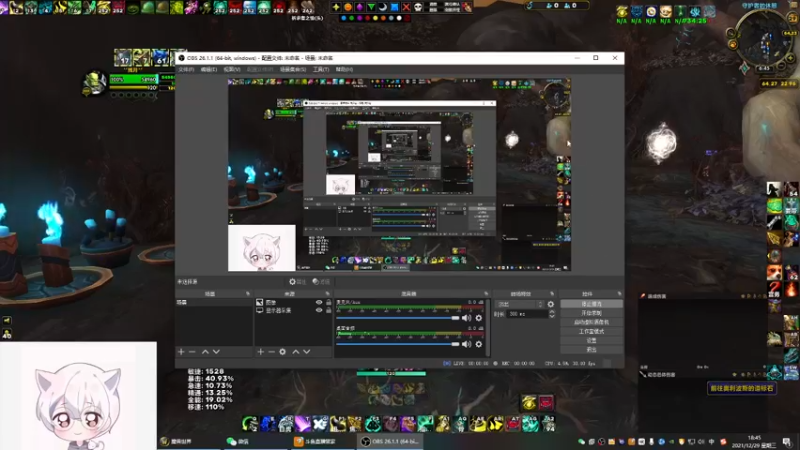800x450 pixels.
Task: Click the highlighted streaming button in Controls
Action: tap(591, 304)
